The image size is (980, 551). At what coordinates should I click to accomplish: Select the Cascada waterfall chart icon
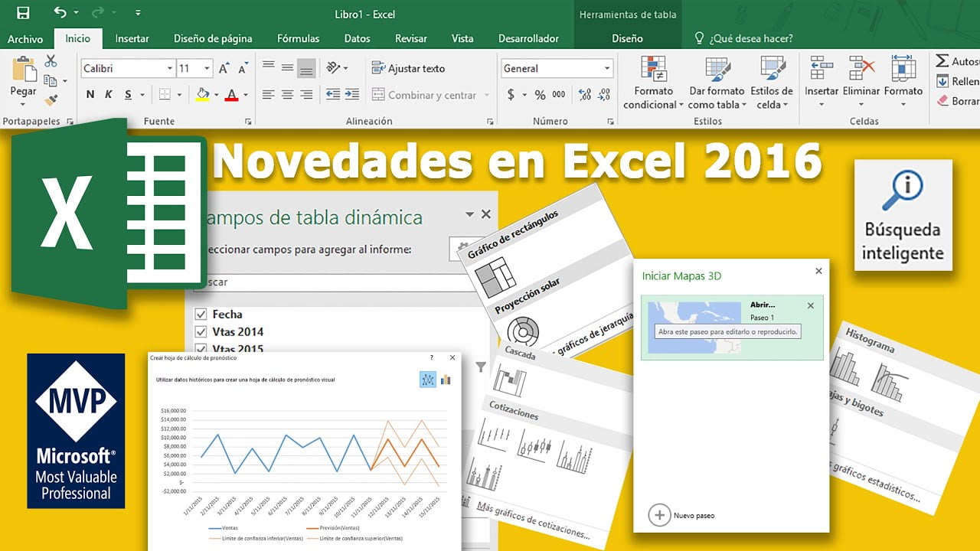click(x=509, y=380)
